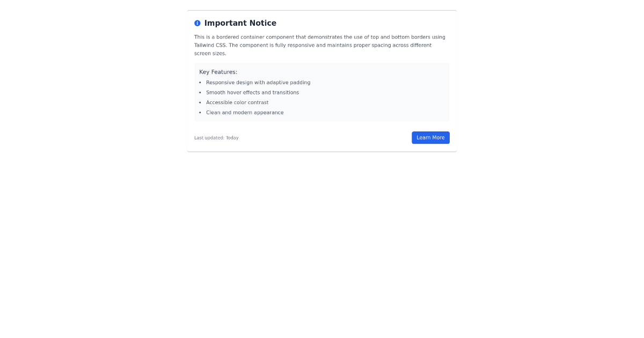Screen dimensions: 644x338
Task: Click the Key Features label
Action: click(x=218, y=72)
